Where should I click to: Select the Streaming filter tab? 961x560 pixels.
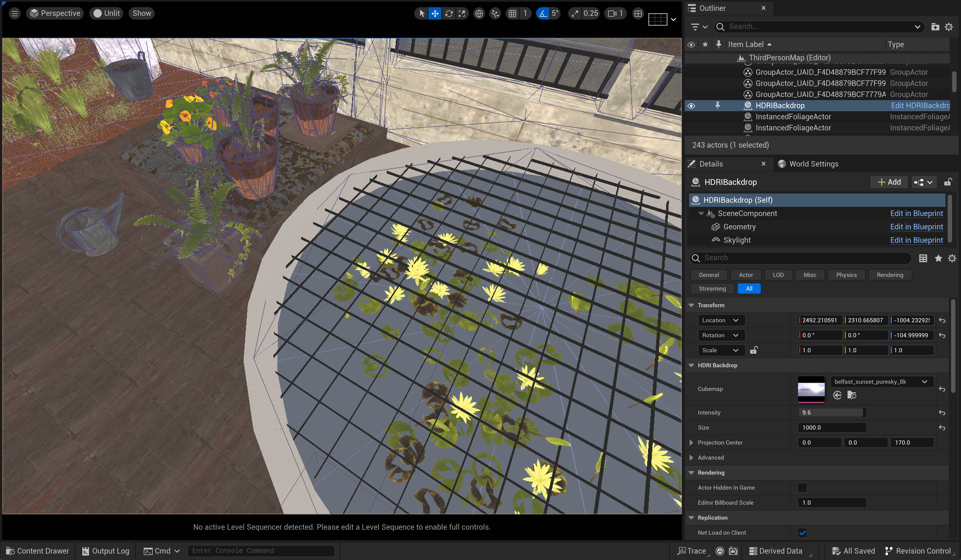click(x=712, y=289)
